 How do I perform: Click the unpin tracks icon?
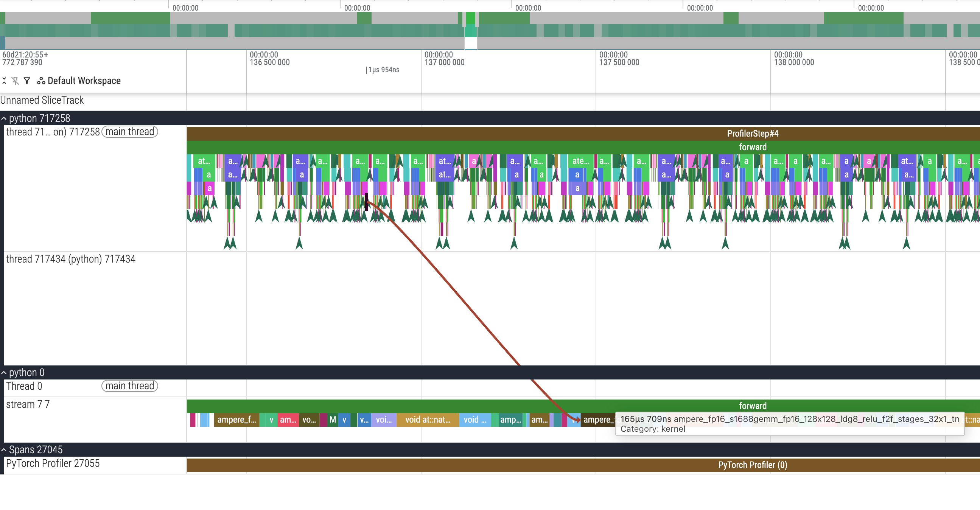[15, 81]
